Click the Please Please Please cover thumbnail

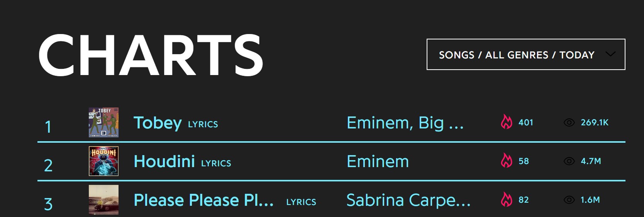103,200
